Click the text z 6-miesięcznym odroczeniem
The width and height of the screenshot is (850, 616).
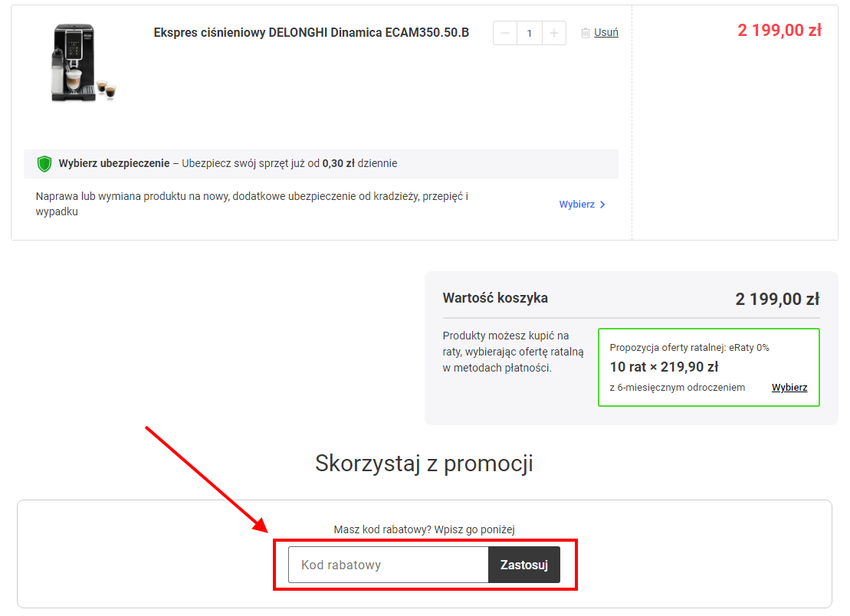tap(678, 388)
